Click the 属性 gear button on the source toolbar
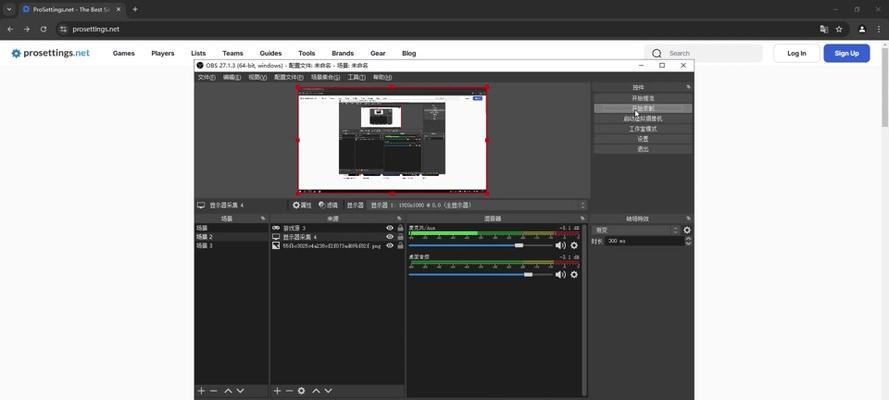This screenshot has height=400, width=889. point(302,205)
